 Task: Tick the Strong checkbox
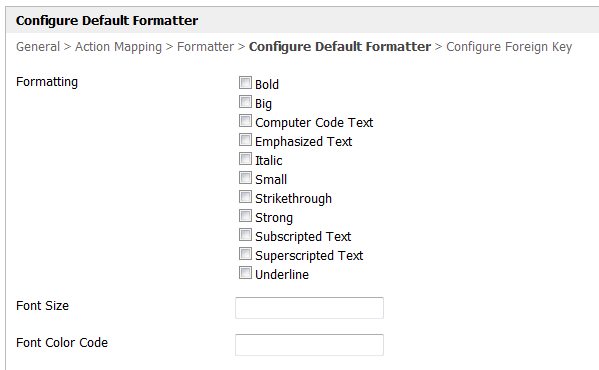[245, 216]
